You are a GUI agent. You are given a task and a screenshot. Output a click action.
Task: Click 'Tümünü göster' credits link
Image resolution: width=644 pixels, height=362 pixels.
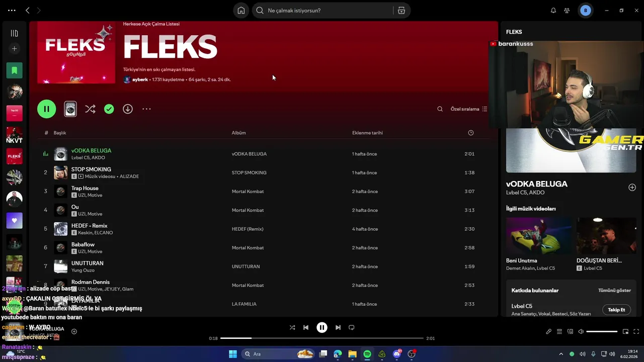coord(614,290)
